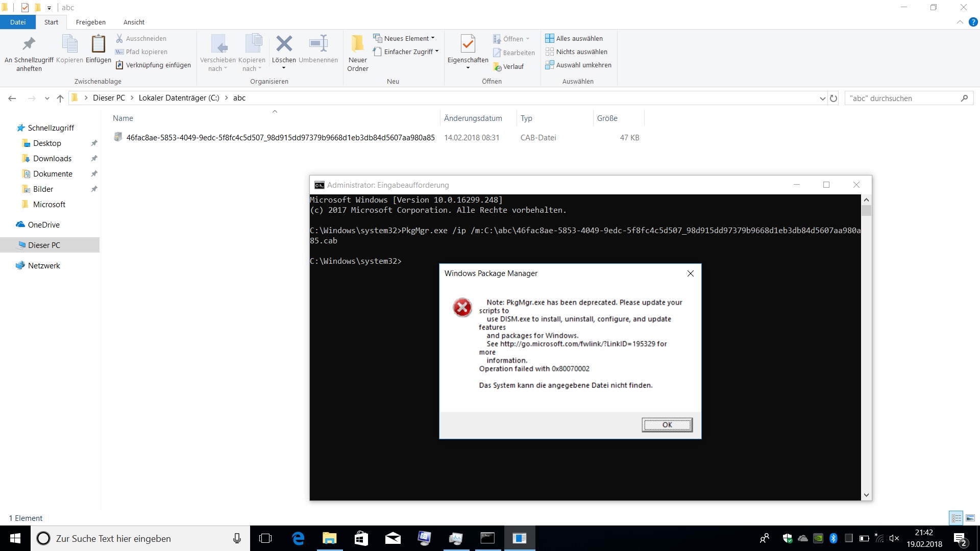
Task: Click the Kopieren clipboard icon
Action: (69, 44)
